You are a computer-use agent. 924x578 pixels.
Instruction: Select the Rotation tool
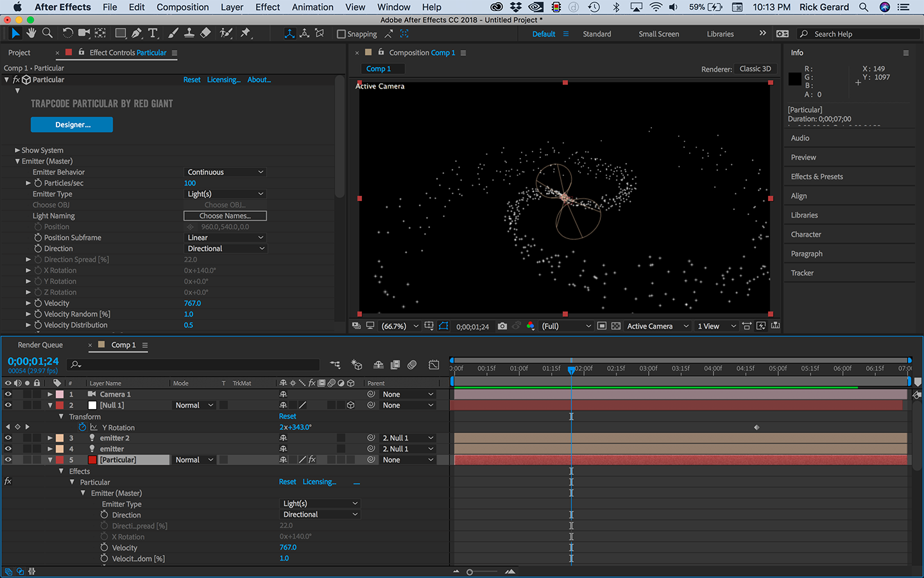67,33
